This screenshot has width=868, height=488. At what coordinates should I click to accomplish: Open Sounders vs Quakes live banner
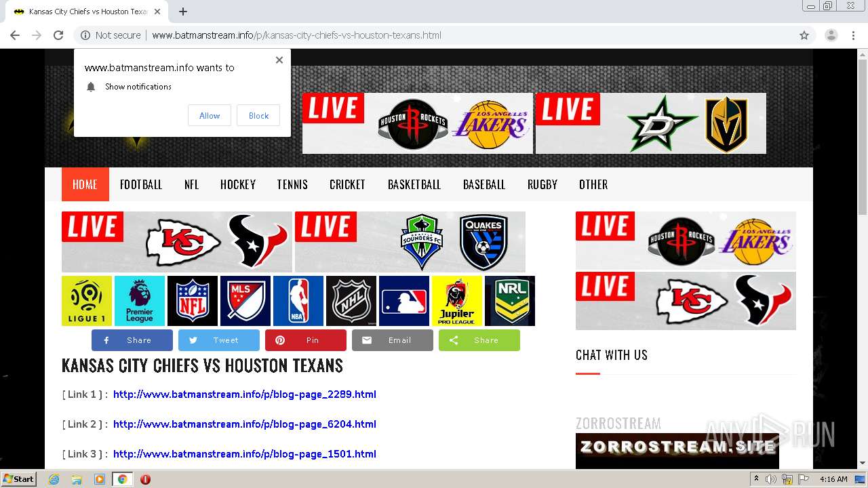410,242
